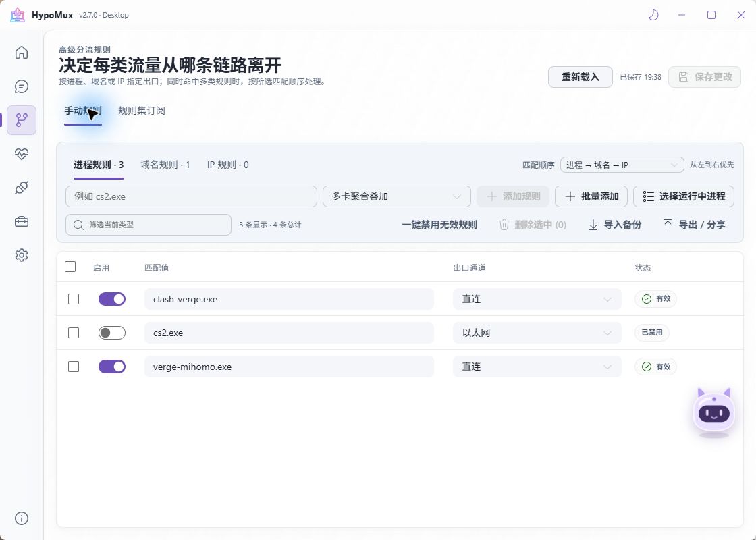This screenshot has height=540, width=756.
Task: Open the settings gear in sidebar
Action: (21, 255)
